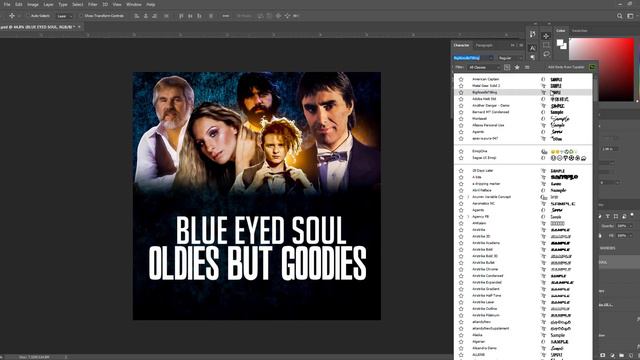Expand the Agency FB font family
The image size is (640, 360).
coord(468,217)
